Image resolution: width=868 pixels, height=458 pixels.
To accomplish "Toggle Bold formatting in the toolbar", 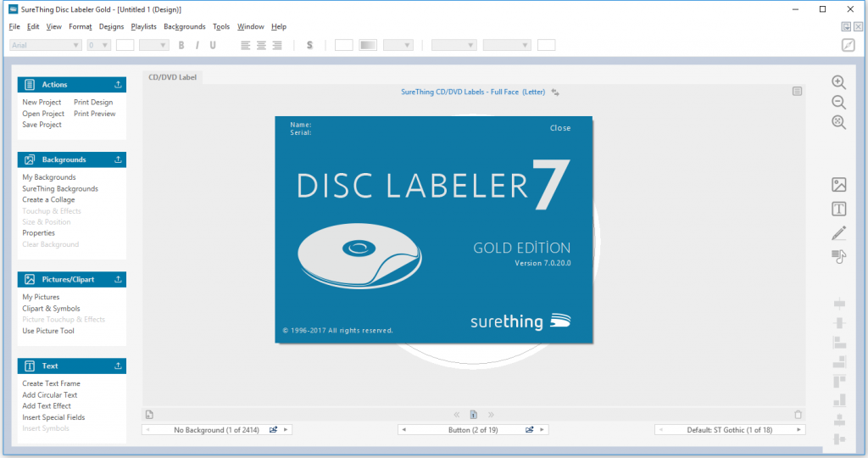I will coord(181,46).
